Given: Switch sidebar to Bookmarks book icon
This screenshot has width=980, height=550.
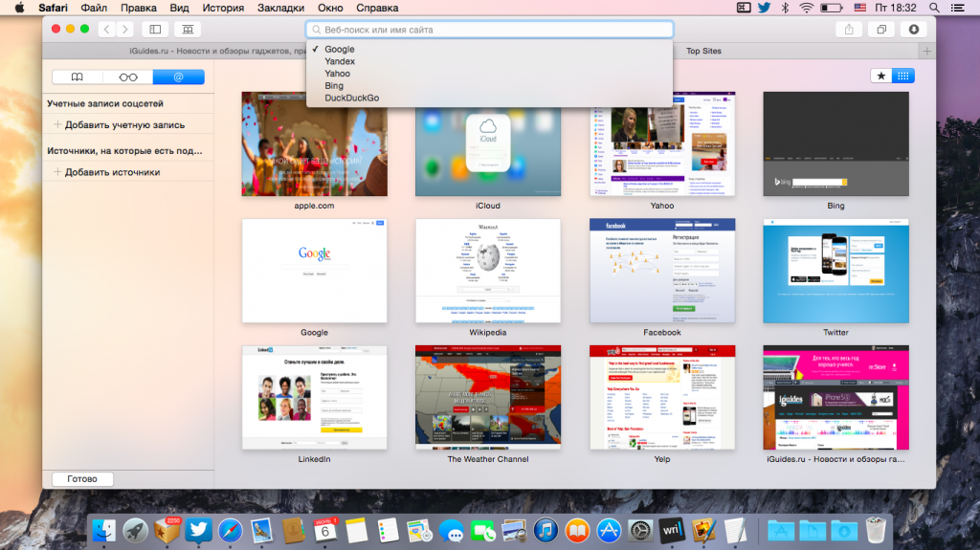Looking at the screenshot, I should (77, 77).
